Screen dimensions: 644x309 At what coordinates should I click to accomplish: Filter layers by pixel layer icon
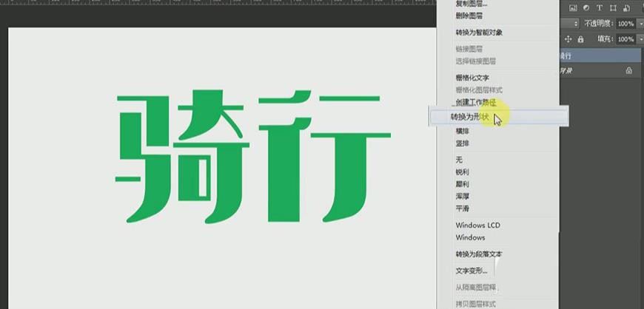coord(573,8)
